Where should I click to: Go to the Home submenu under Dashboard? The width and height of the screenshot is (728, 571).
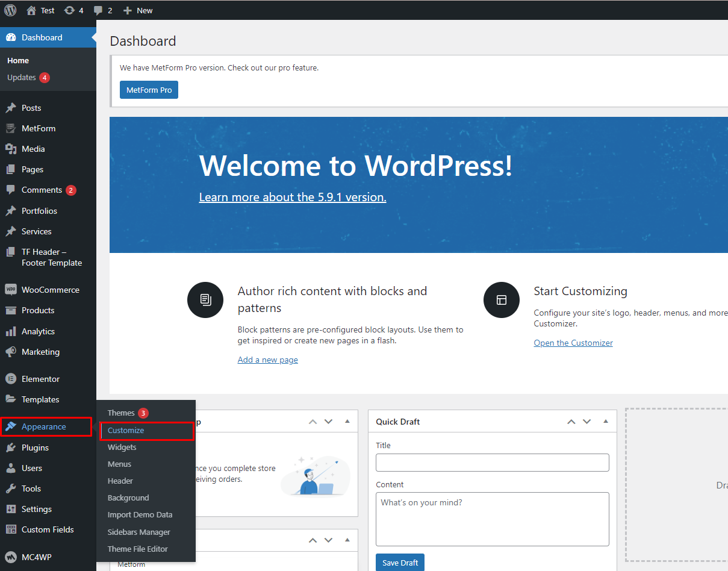click(18, 60)
